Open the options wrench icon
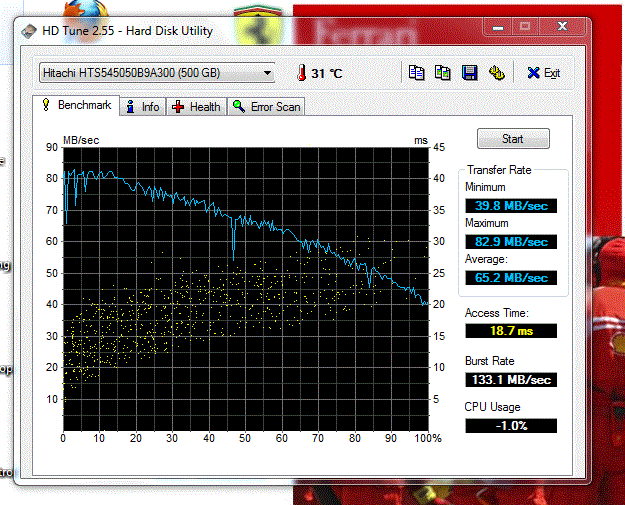 (497, 73)
